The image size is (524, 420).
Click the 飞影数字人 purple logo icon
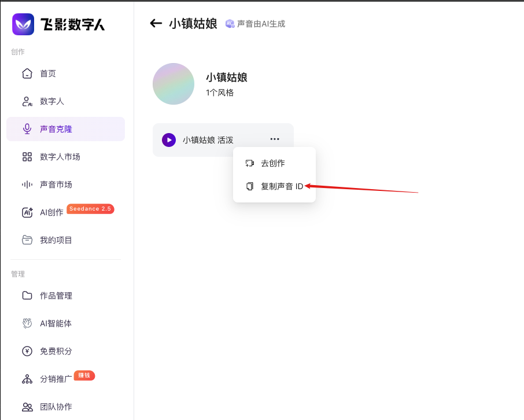(23, 24)
